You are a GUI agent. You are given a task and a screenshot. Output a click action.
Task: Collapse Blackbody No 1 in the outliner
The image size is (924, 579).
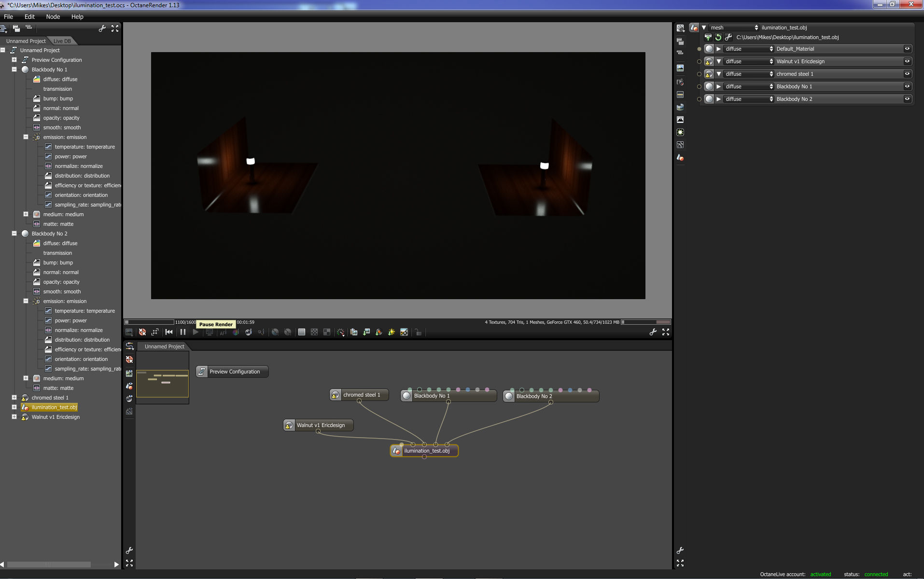(x=14, y=69)
